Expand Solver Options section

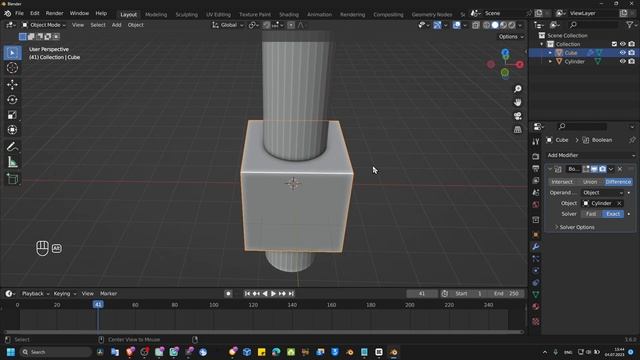coord(577,227)
